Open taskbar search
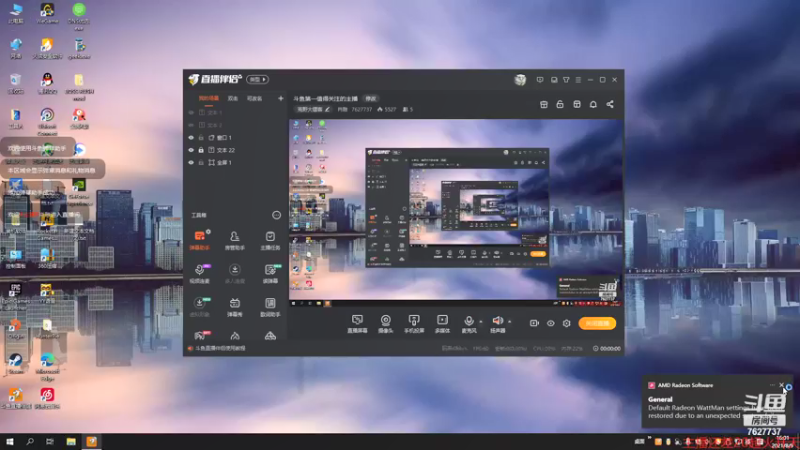 [x=30, y=441]
